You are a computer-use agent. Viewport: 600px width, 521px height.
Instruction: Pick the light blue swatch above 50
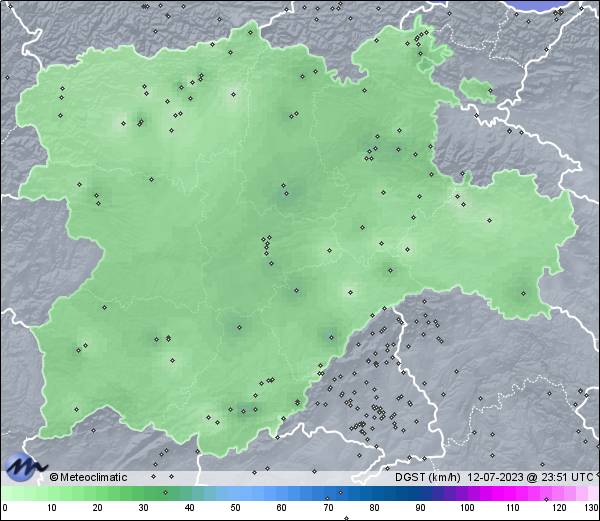tap(235, 493)
